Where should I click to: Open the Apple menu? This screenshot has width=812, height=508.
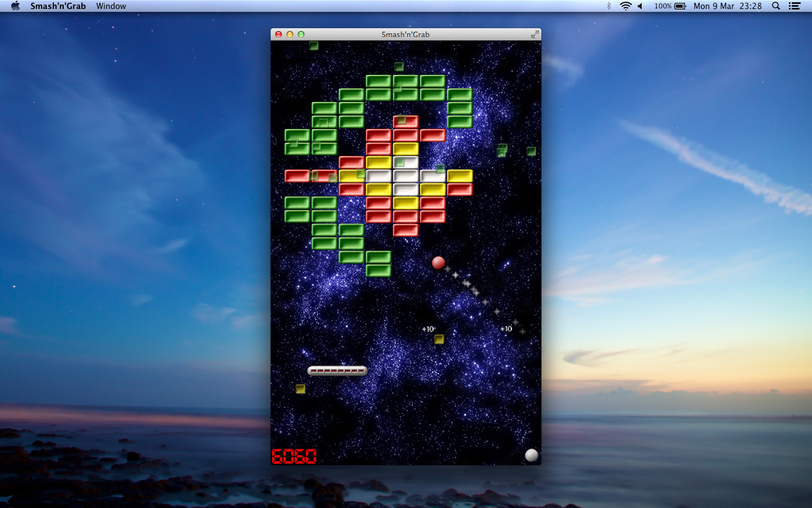pos(15,6)
